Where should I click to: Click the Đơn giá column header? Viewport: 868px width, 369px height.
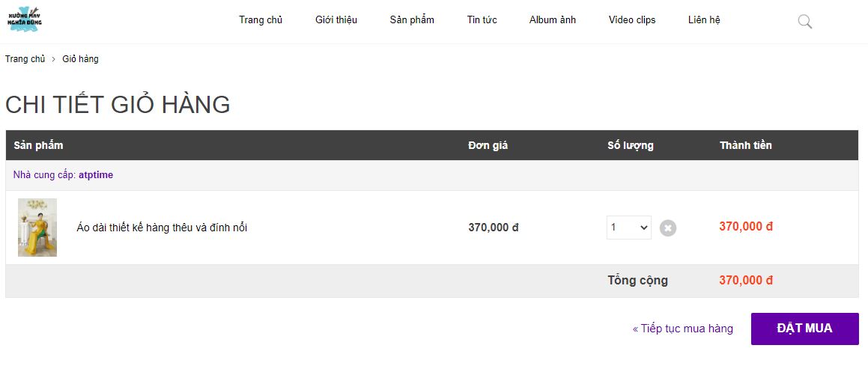pyautogui.click(x=488, y=145)
